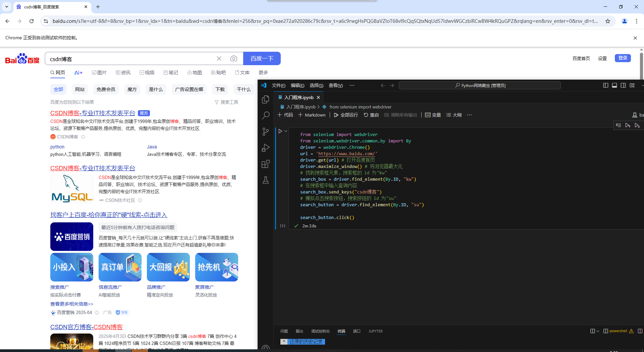Bookmark page with Chrome star icon

tap(608, 21)
